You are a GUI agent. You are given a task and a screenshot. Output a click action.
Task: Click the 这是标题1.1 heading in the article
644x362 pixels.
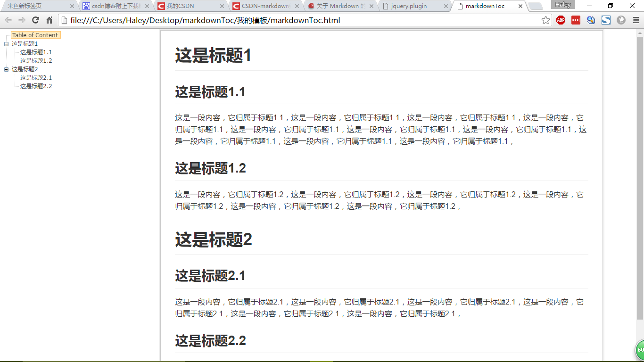pos(210,91)
